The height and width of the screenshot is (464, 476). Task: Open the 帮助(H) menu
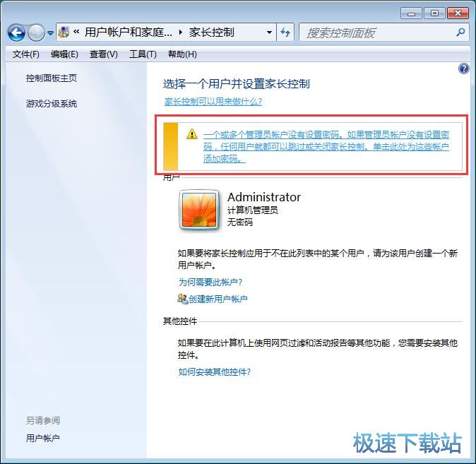182,54
